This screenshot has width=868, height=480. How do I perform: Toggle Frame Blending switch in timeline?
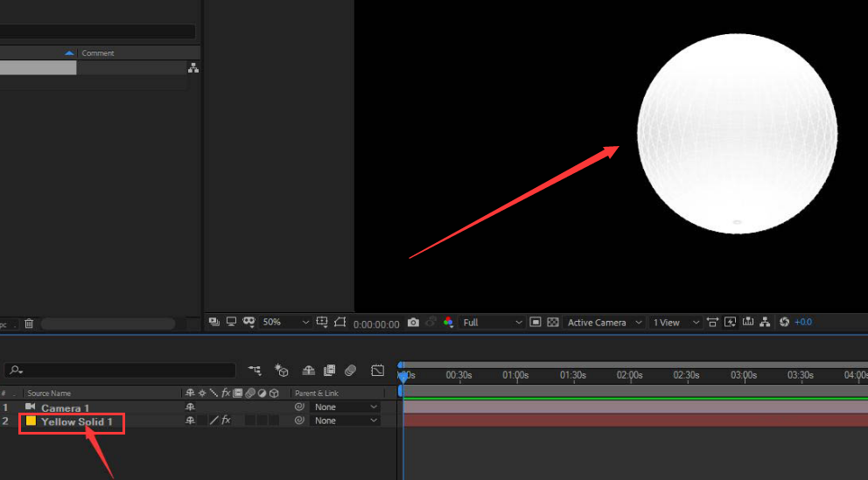[x=329, y=371]
